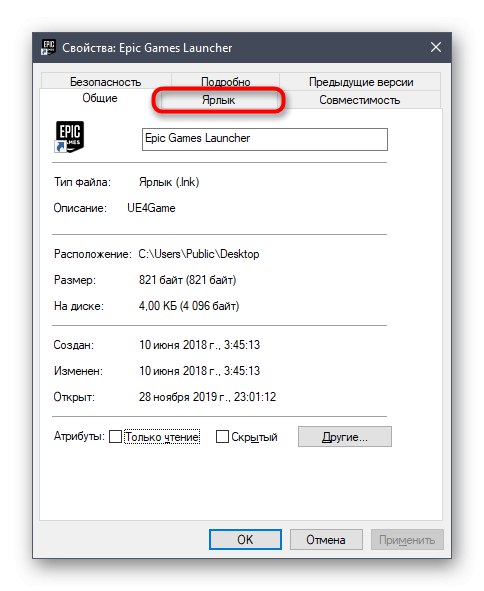Click the file type value "Ярлык (.lnk)"
The height and width of the screenshot is (591, 484).
tap(169, 182)
